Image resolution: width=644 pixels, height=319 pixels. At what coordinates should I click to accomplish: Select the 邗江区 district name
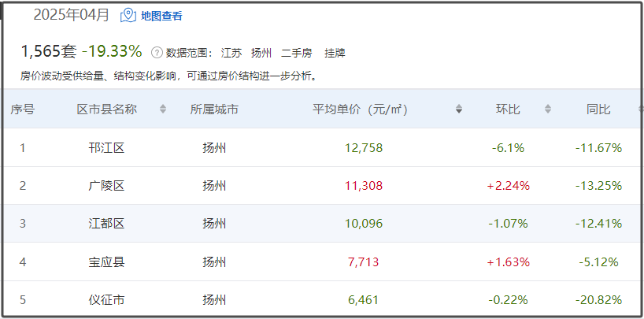click(106, 147)
